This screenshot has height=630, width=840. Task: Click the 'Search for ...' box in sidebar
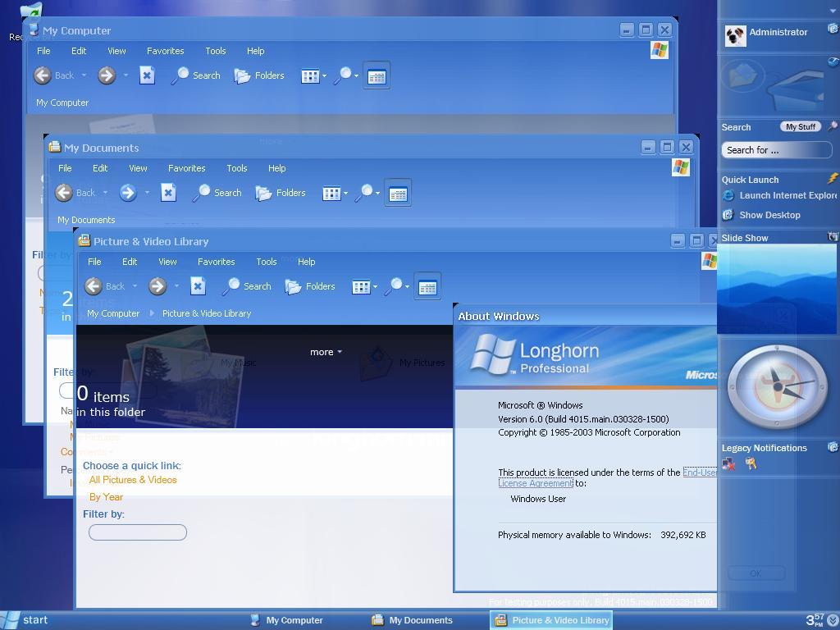click(776, 150)
